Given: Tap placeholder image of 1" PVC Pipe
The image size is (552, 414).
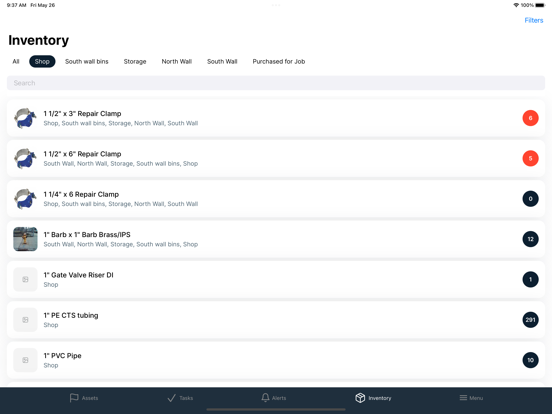Looking at the screenshot, I should tap(25, 360).
